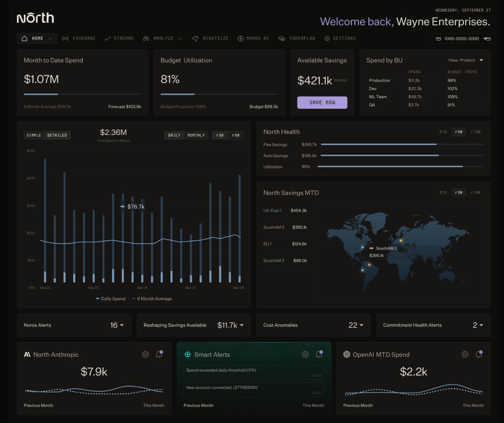The height and width of the screenshot is (423, 504).
Task: Click the Home house icon
Action: 24,38
